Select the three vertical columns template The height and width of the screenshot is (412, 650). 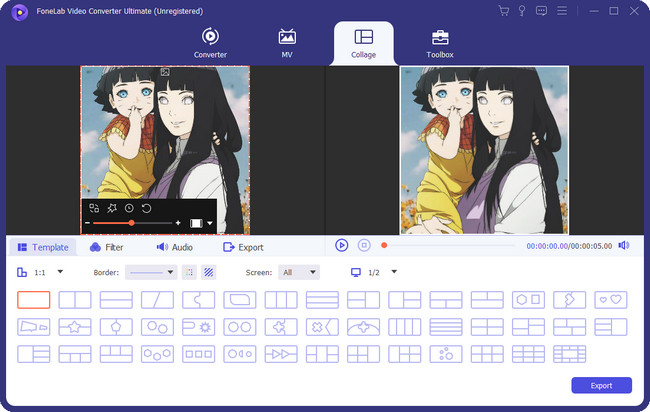[x=281, y=300]
